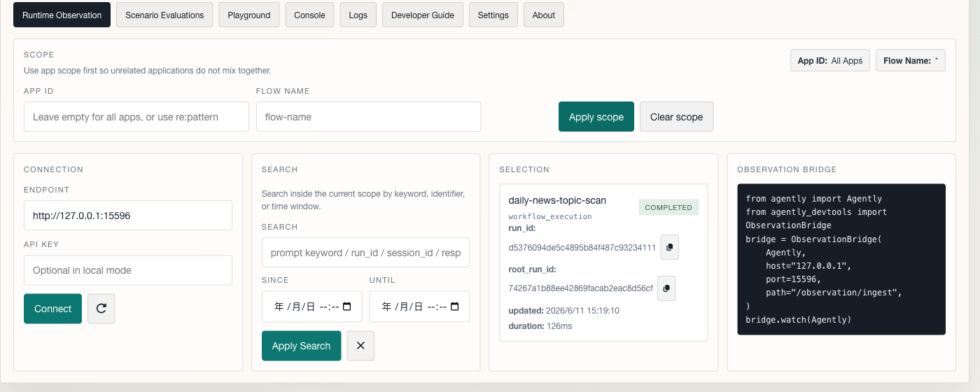
Task: Click the App ID All Apps chip
Action: tap(830, 61)
